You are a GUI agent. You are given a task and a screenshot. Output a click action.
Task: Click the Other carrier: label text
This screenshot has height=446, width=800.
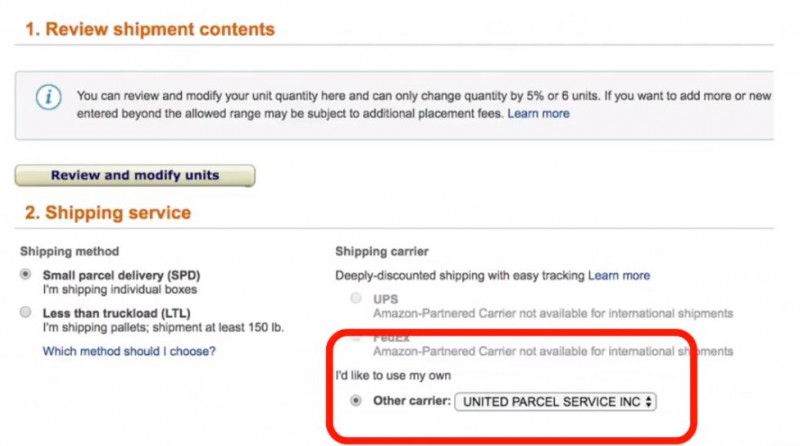[412, 401]
